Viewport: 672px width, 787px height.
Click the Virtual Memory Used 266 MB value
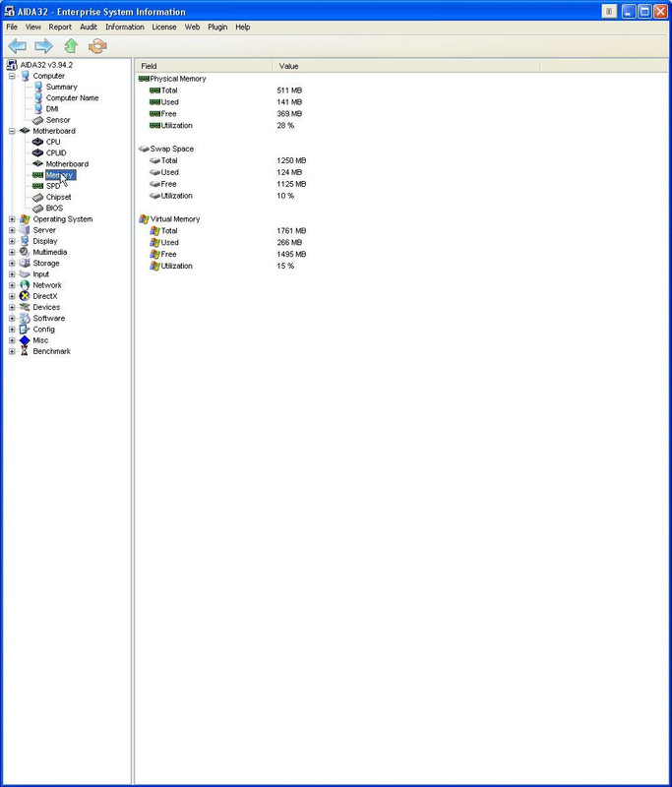point(289,242)
